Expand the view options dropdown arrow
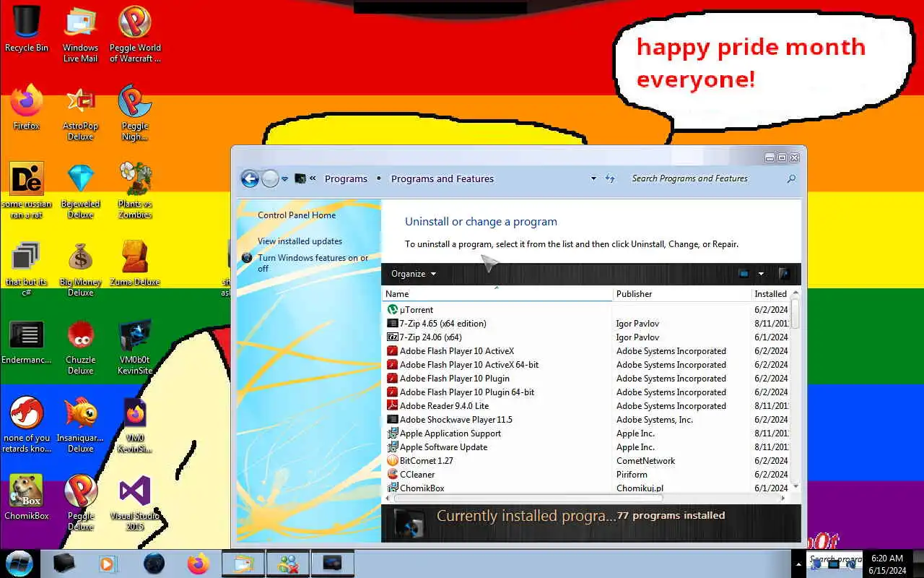Screen dimensions: 924x578 point(761,274)
